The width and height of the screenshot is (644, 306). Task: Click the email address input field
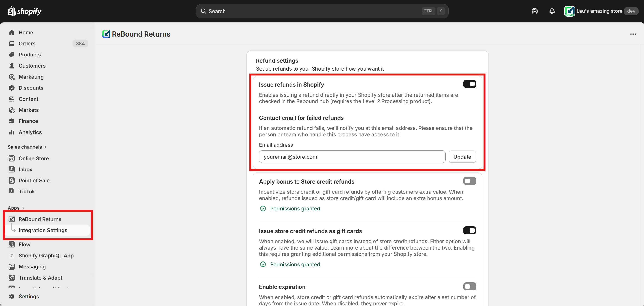(x=352, y=157)
